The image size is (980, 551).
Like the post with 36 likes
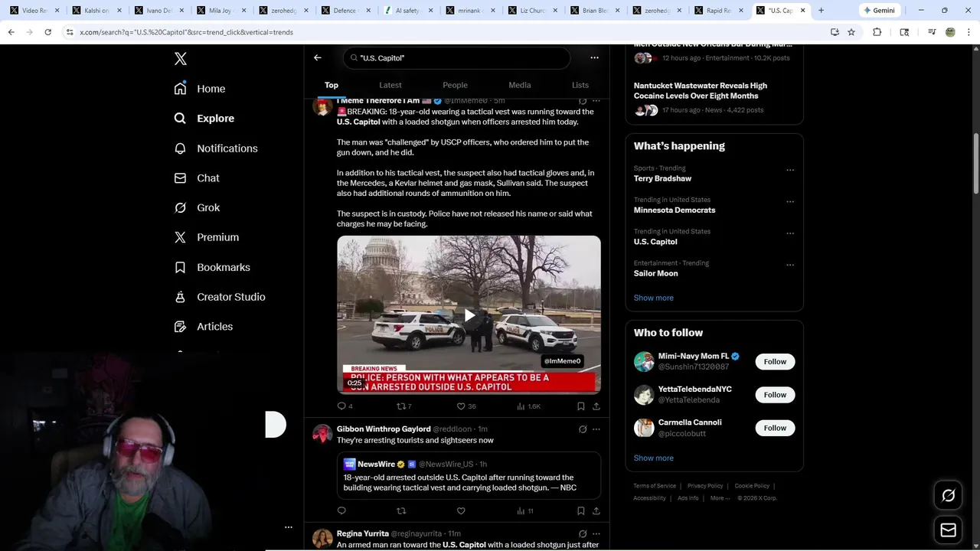coord(466,406)
